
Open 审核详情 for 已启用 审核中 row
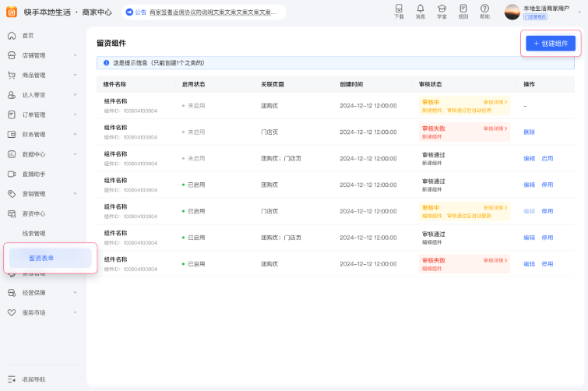pyautogui.click(x=495, y=208)
